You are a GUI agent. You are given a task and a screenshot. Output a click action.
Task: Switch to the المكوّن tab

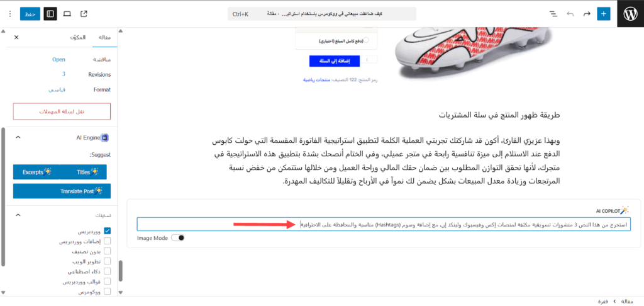tap(74, 38)
